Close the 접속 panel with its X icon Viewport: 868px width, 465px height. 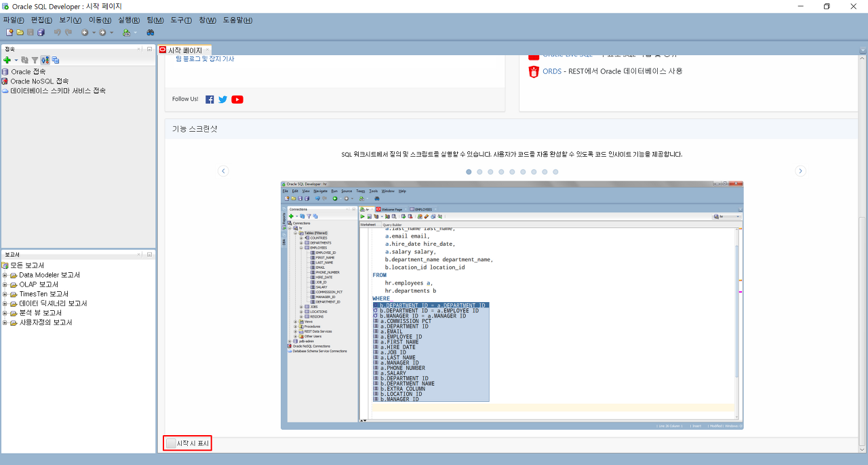pyautogui.click(x=138, y=49)
